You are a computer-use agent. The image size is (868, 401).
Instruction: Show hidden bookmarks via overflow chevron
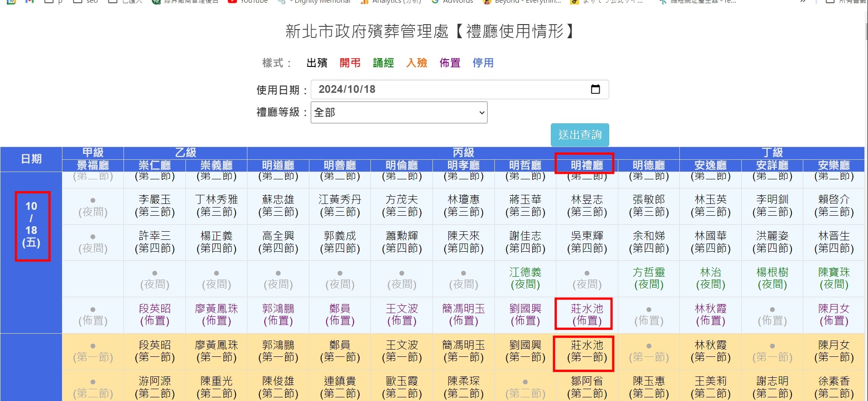click(x=803, y=2)
